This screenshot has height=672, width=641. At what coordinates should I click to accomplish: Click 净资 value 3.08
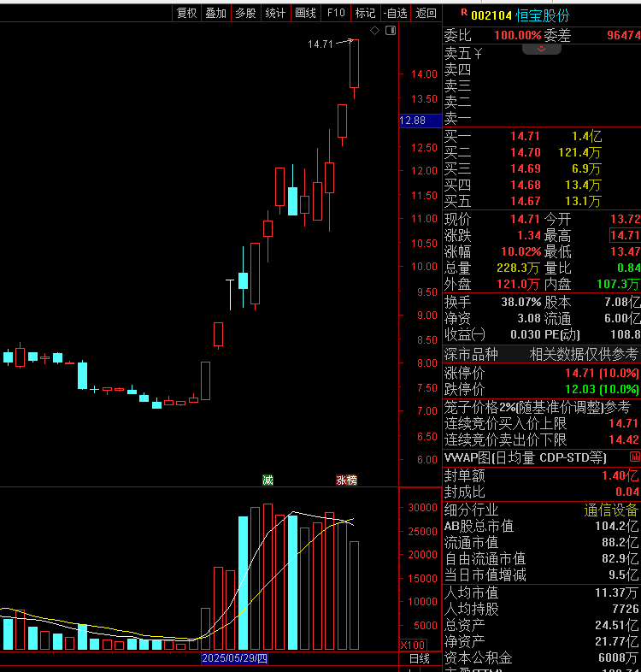pyautogui.click(x=529, y=318)
